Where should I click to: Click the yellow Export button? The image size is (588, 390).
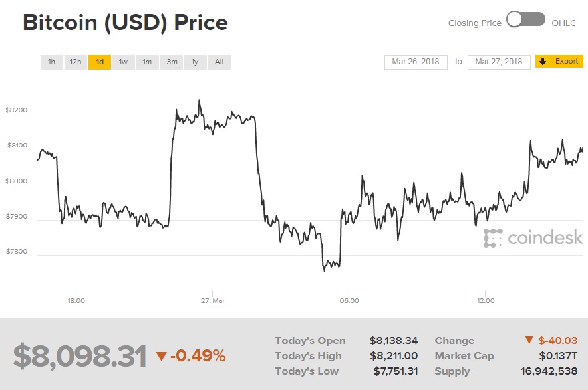coord(559,61)
